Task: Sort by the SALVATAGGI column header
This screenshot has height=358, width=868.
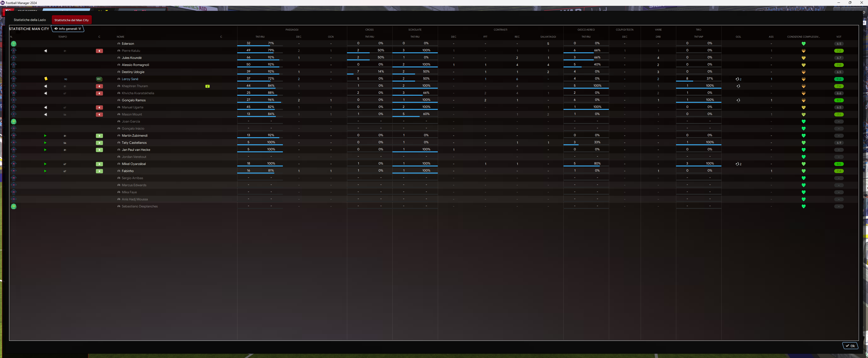Action: point(548,37)
